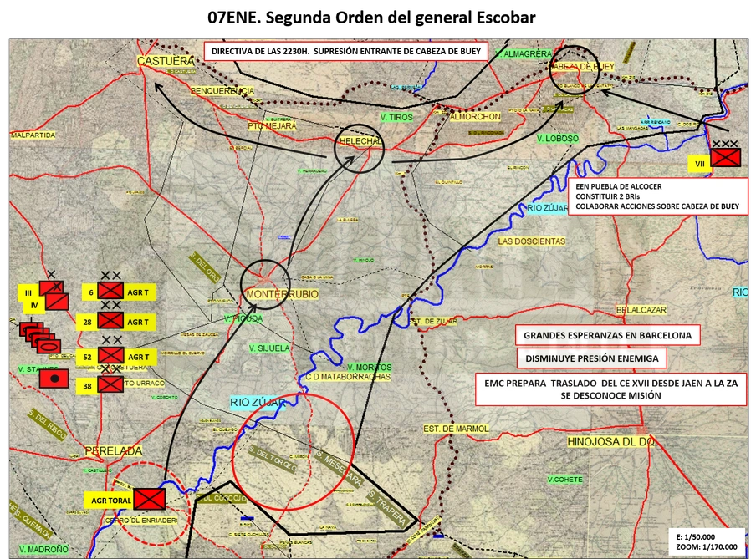
Task: Select the Disminuye Presión Enemiga text box
Action: click(591, 358)
